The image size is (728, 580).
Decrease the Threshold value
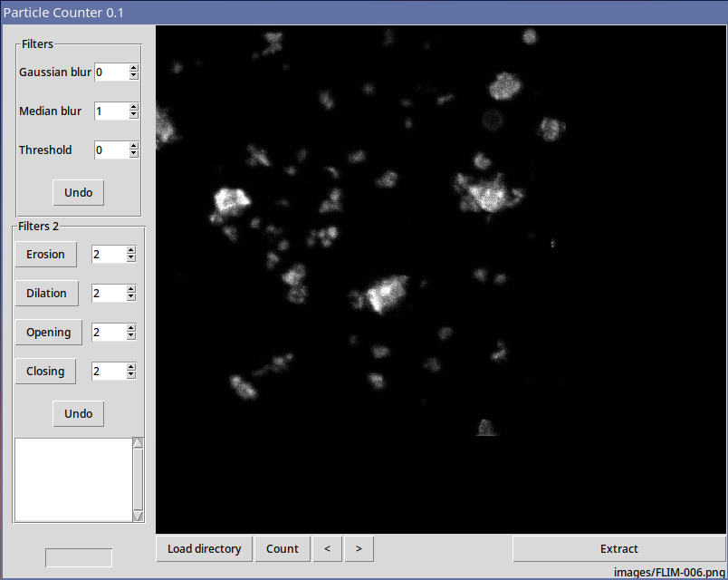click(x=134, y=154)
